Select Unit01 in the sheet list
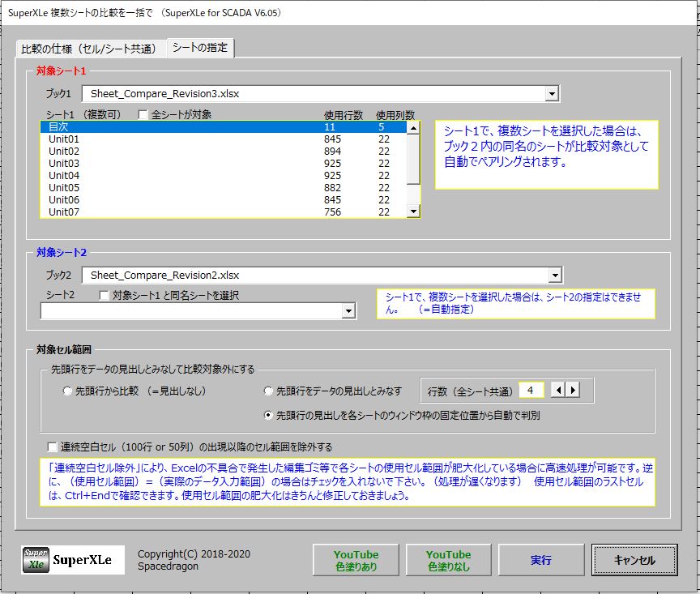This screenshot has height=594, width=700. click(x=224, y=139)
